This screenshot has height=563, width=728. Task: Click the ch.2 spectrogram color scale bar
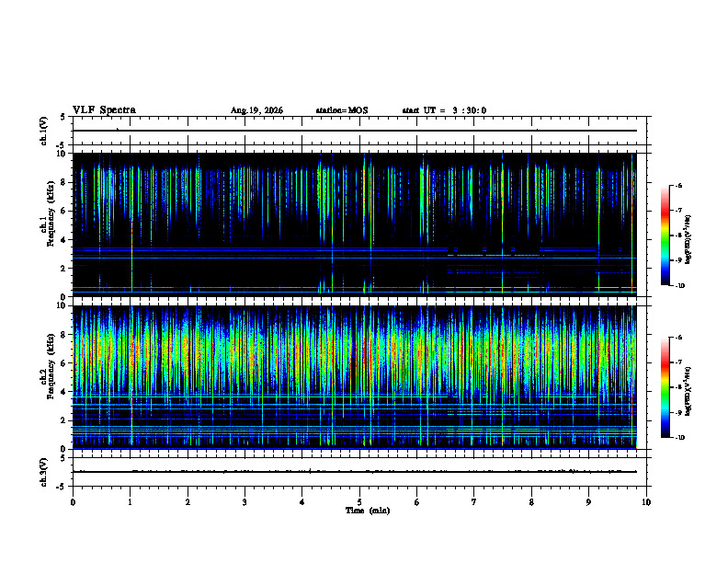click(x=665, y=387)
